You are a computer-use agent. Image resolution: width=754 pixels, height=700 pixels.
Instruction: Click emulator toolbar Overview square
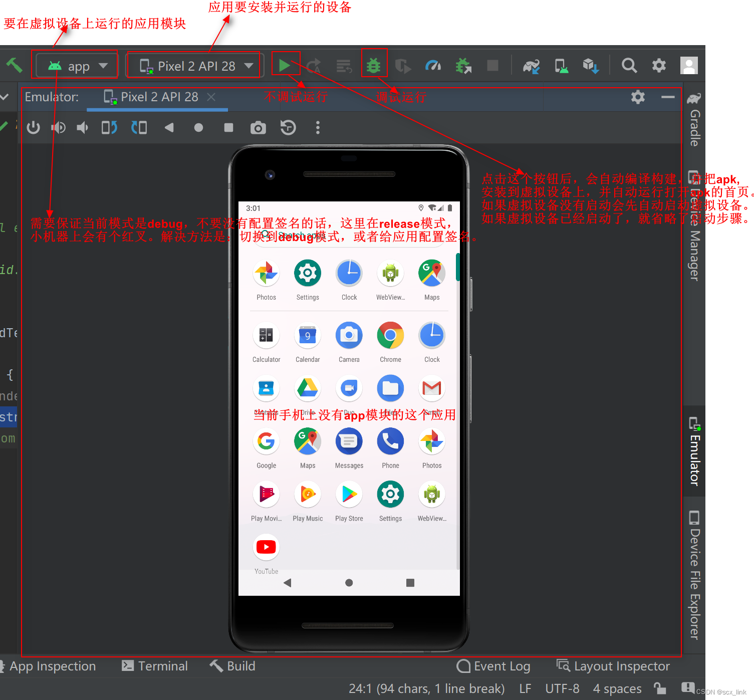point(228,128)
